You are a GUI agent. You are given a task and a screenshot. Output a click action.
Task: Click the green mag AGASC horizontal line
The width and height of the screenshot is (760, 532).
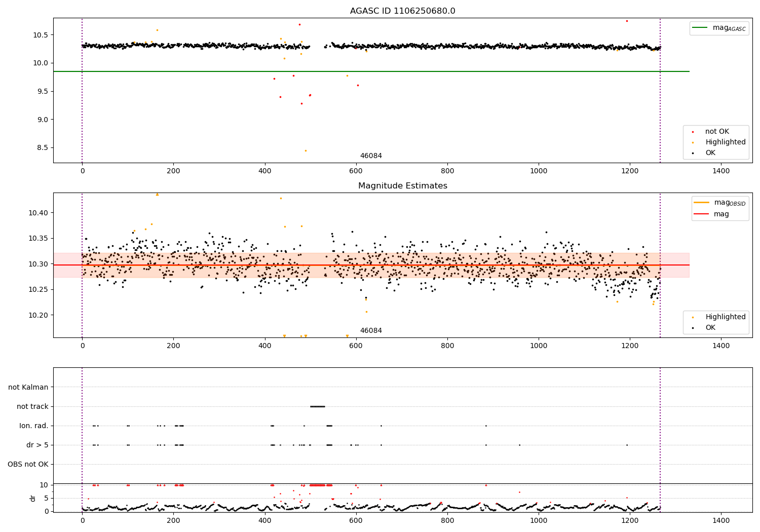pyautogui.click(x=371, y=71)
